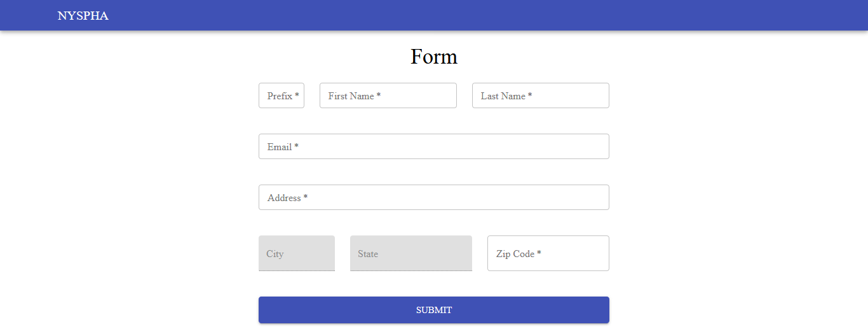Click the "Email *" placeholder label
This screenshot has height=336, width=868.
283,147
